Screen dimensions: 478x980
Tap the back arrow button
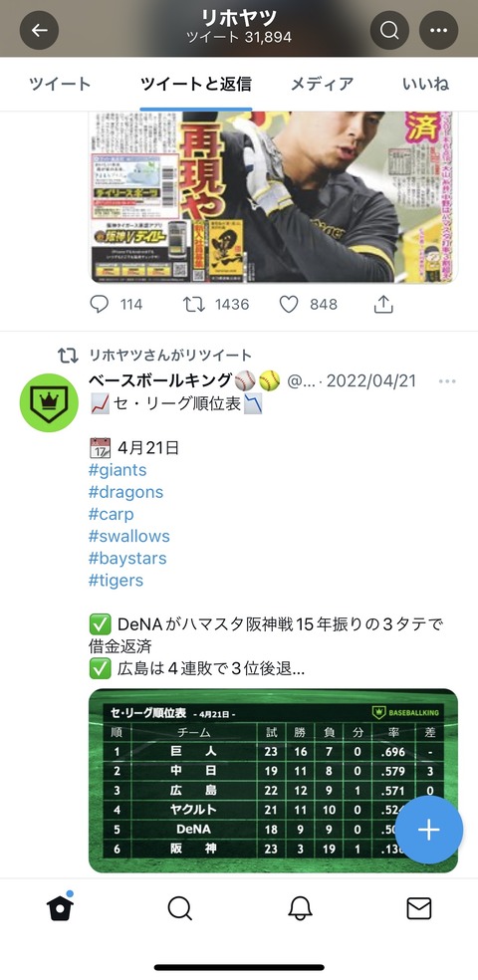(40, 30)
